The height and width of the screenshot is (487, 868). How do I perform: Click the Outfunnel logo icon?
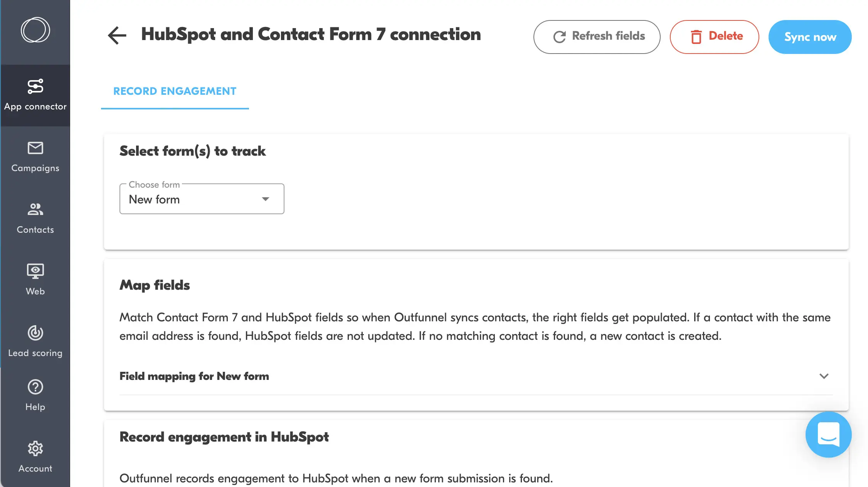(35, 30)
